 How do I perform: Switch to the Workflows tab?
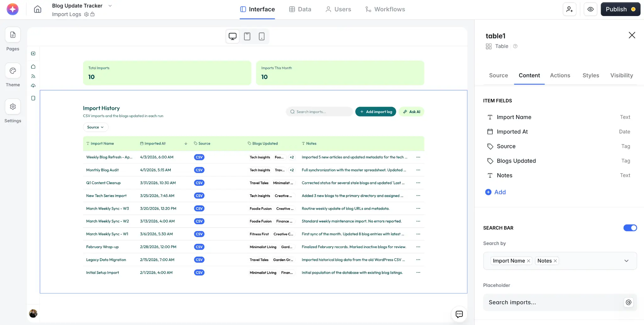[385, 9]
